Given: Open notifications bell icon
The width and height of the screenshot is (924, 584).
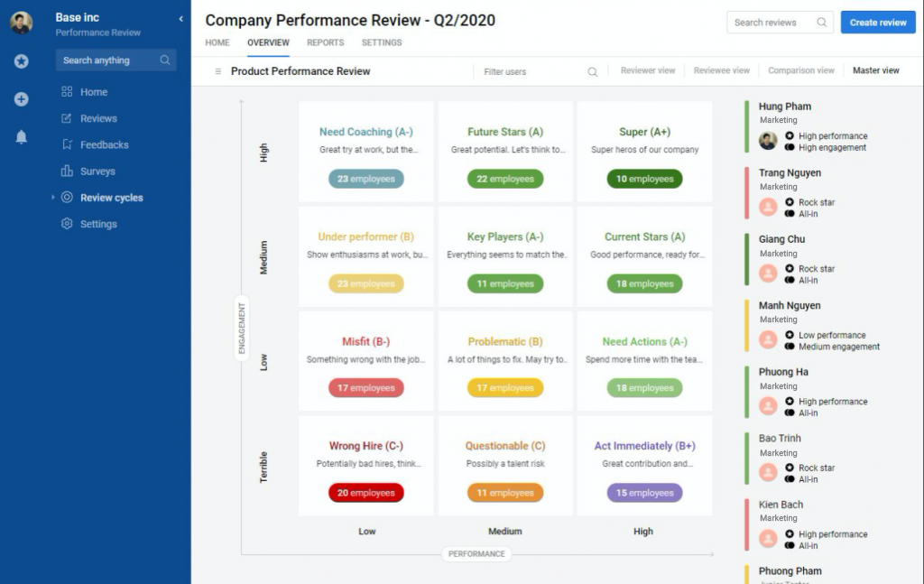Looking at the screenshot, I should 22,137.
